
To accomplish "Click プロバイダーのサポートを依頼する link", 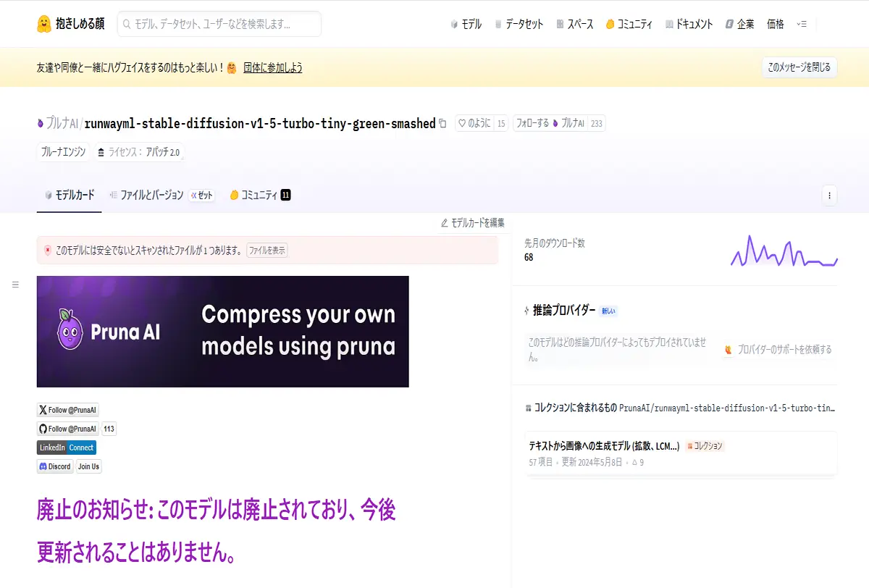I will pos(778,349).
